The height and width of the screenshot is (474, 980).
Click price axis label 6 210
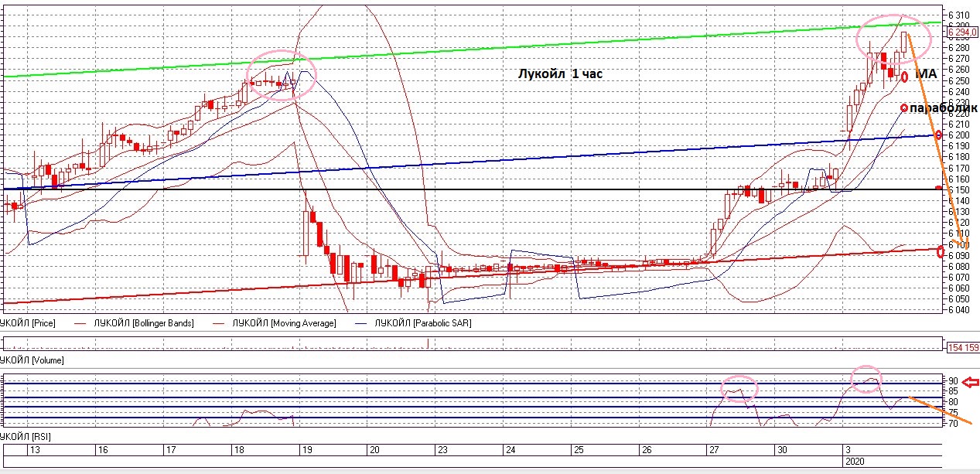coord(959,124)
